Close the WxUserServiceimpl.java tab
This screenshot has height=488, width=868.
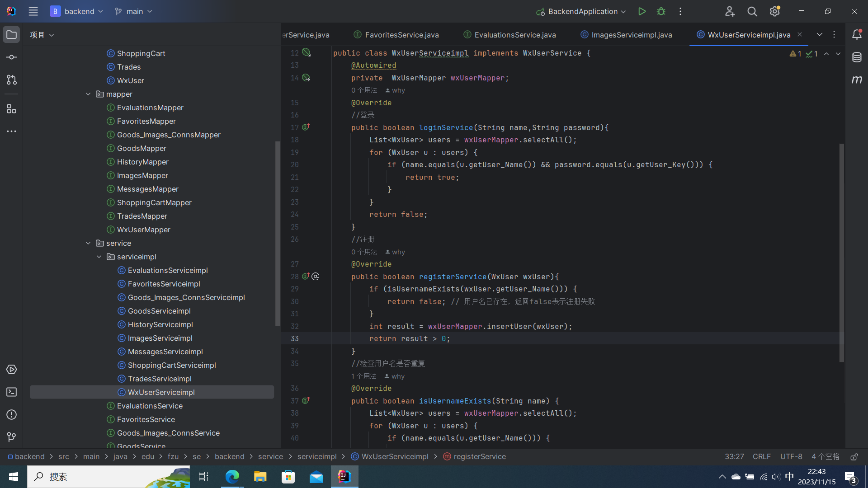pyautogui.click(x=800, y=34)
